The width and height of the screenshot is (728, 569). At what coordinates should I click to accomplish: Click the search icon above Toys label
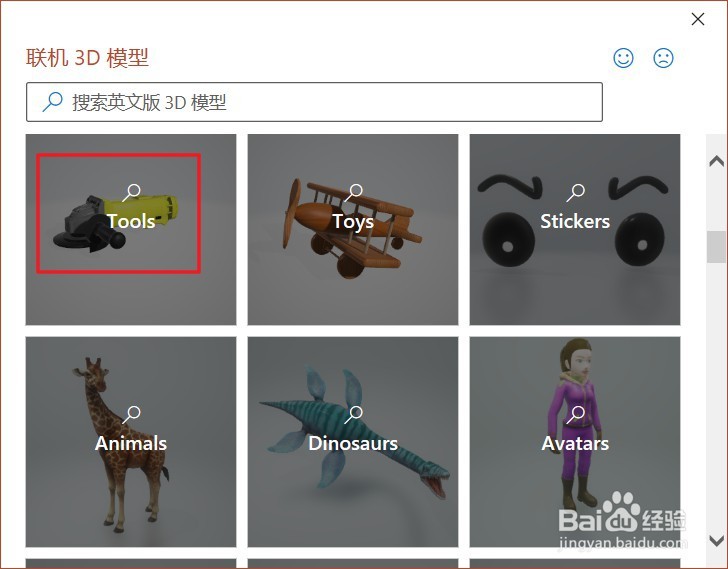click(353, 193)
